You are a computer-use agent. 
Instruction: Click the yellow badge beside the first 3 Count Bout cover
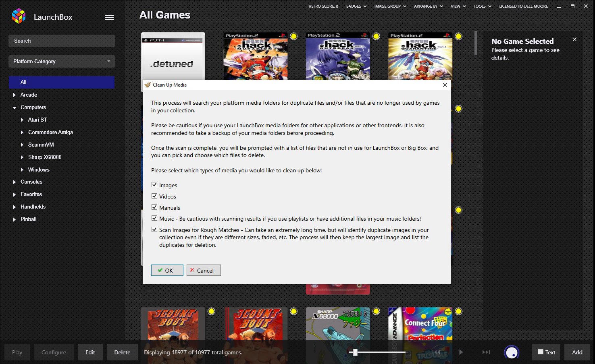click(212, 311)
